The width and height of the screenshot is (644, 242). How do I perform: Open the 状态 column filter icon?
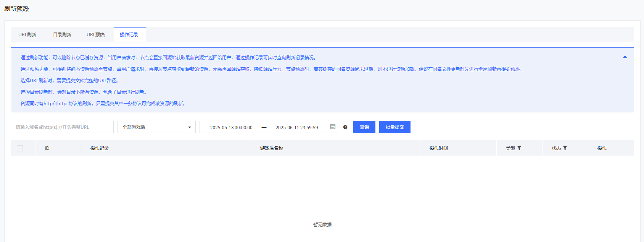[x=565, y=148]
